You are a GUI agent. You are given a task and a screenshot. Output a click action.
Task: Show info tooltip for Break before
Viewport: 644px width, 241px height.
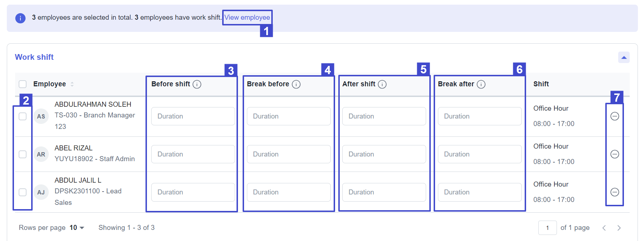pos(296,84)
